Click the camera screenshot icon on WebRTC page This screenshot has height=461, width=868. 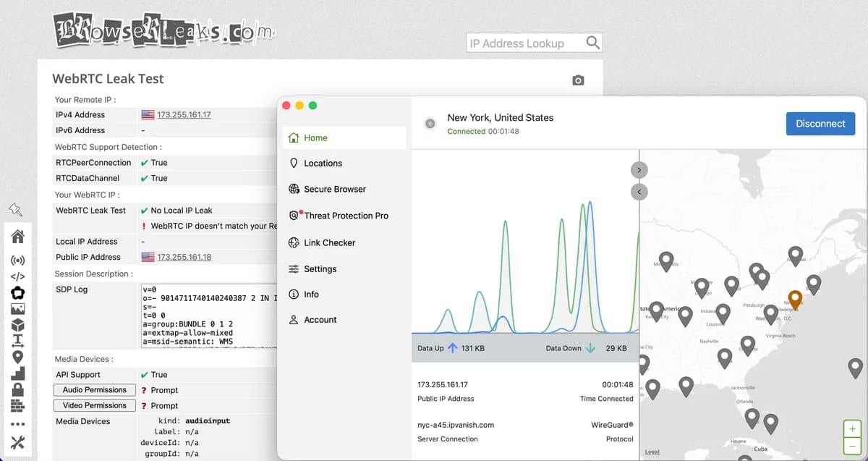(578, 80)
